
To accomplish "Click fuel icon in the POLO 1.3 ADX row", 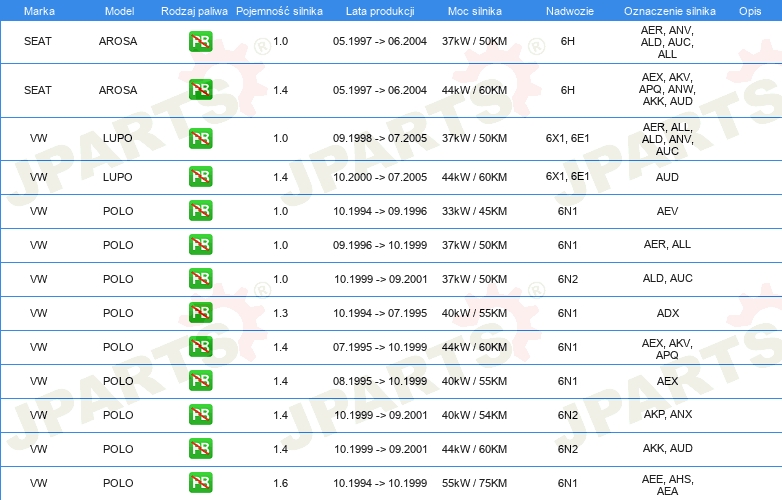I will 200,313.
